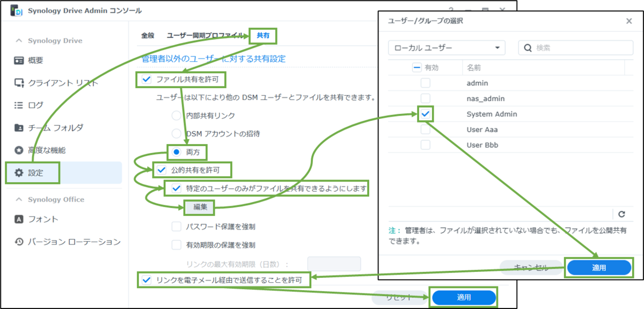Screen dimensions: 644x309
Task: Select the 内部共有リンク radio button
Action: [x=176, y=115]
